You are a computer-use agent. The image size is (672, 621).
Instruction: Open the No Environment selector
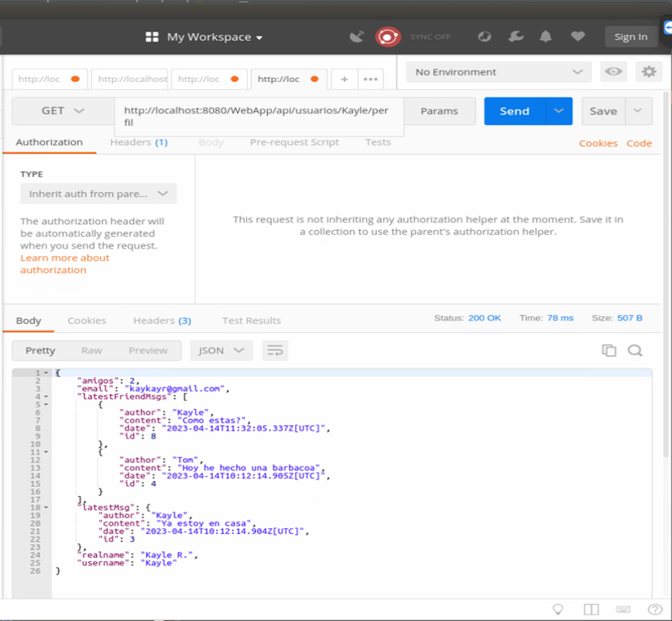(x=499, y=72)
